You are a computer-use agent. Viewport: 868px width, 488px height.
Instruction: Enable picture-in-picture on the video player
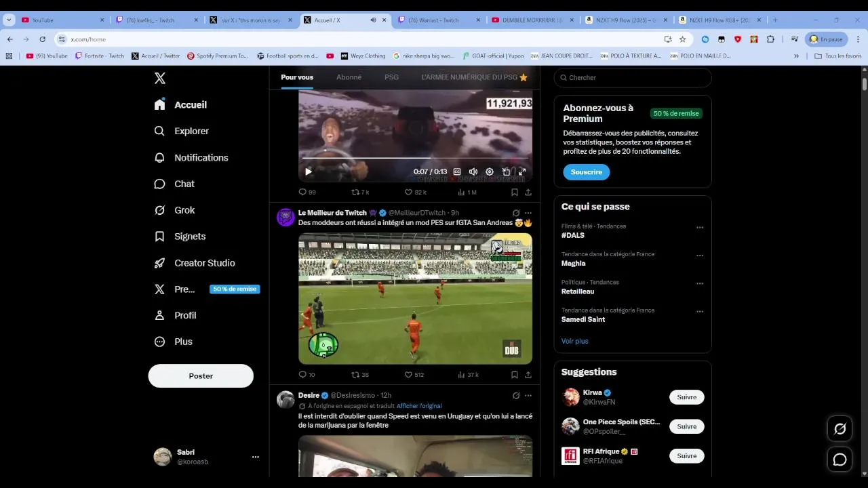(x=506, y=172)
